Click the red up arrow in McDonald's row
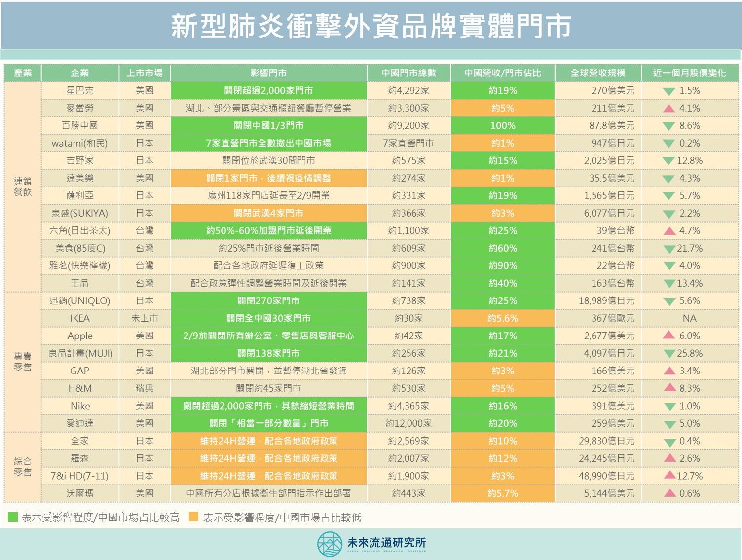Screen dimensions: 742x560 pyautogui.click(x=669, y=108)
